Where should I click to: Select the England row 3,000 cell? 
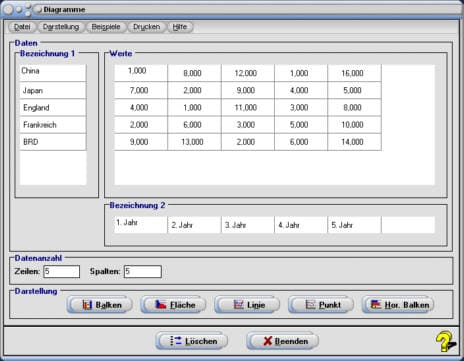pyautogui.click(x=301, y=108)
